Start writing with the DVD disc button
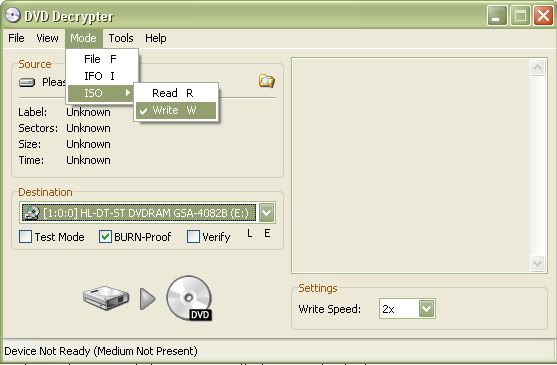 (x=189, y=298)
